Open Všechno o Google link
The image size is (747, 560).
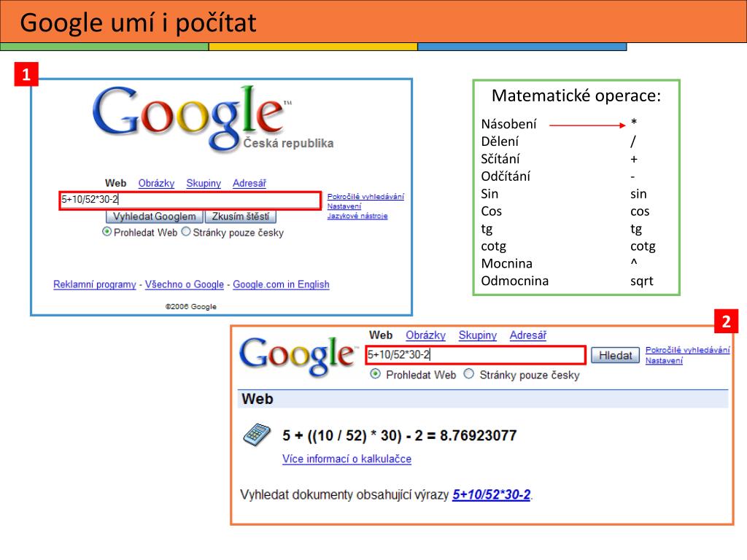click(x=185, y=284)
